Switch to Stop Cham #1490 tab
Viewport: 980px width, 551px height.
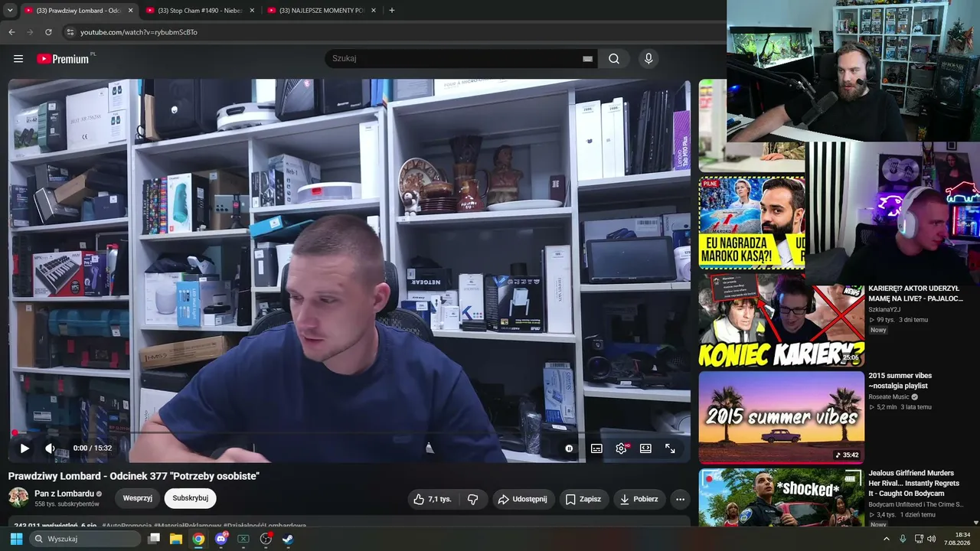(199, 11)
